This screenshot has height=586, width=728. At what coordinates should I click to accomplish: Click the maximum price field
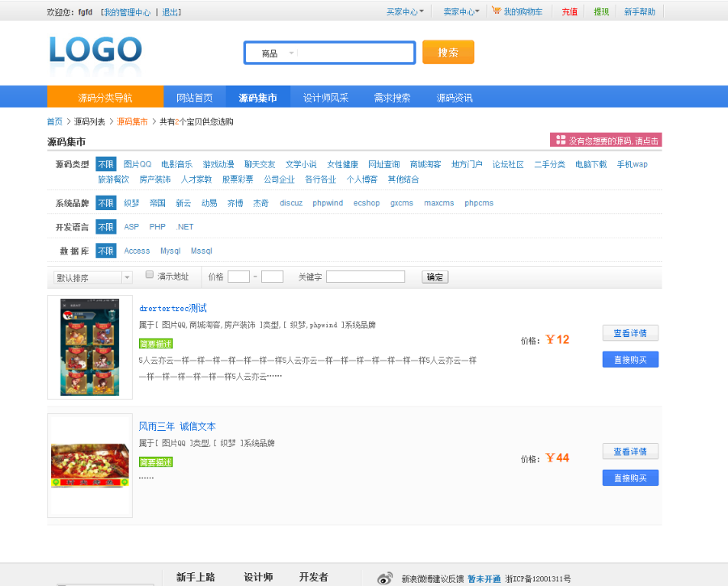coord(272,276)
